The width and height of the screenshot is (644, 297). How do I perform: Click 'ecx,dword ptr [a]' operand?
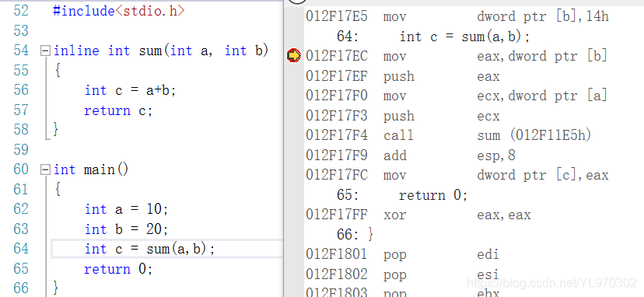coord(542,96)
